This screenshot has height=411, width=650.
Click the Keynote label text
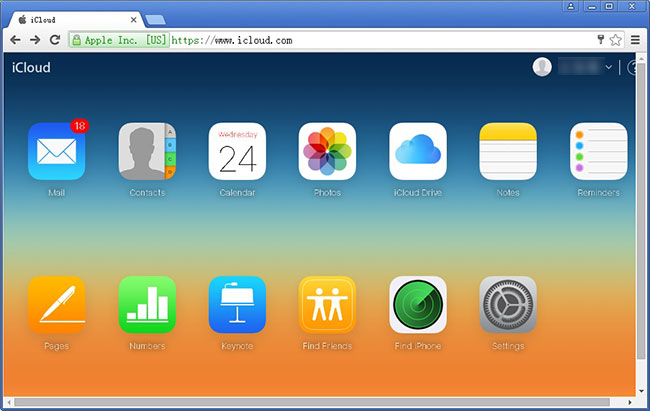coord(237,346)
